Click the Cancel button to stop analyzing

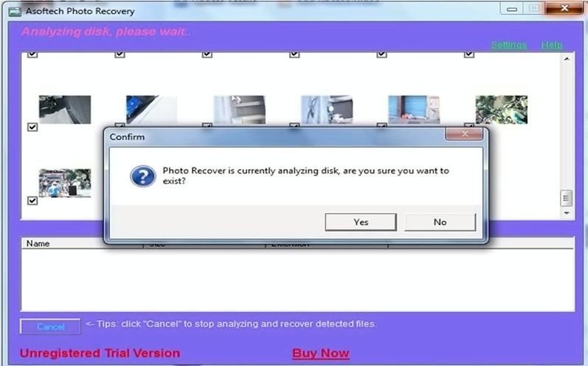(x=50, y=327)
